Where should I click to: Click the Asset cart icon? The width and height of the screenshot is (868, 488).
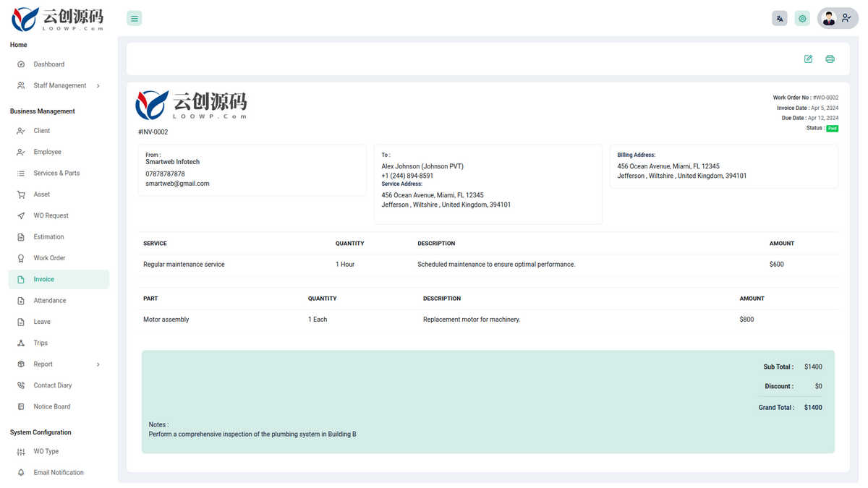(21, 194)
